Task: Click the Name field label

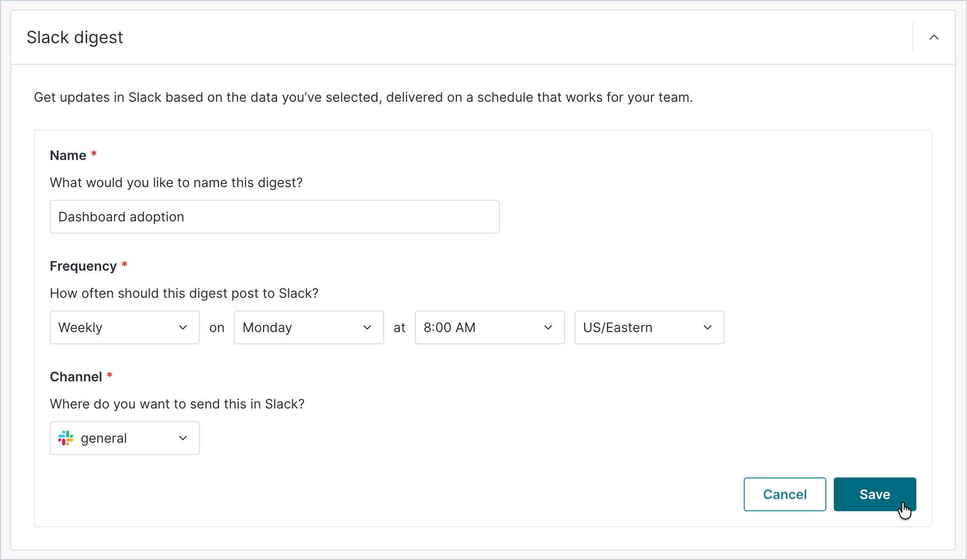Action: pyautogui.click(x=68, y=155)
